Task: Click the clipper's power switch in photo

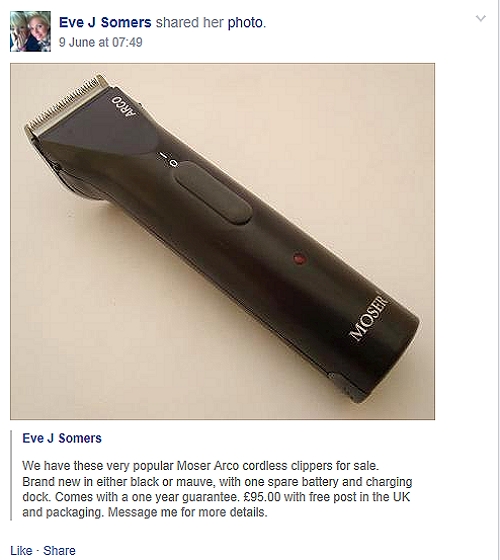Action: click(214, 193)
